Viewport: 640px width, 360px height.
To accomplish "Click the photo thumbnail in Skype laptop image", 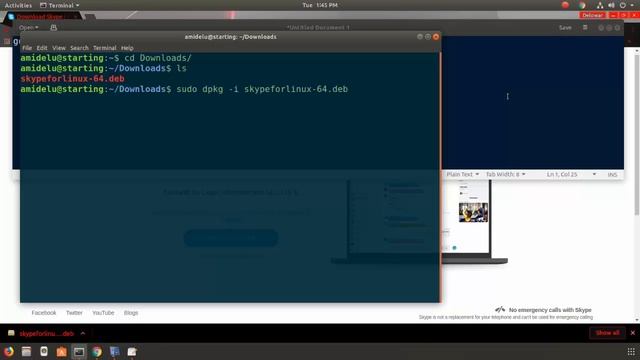I will pos(473,212).
